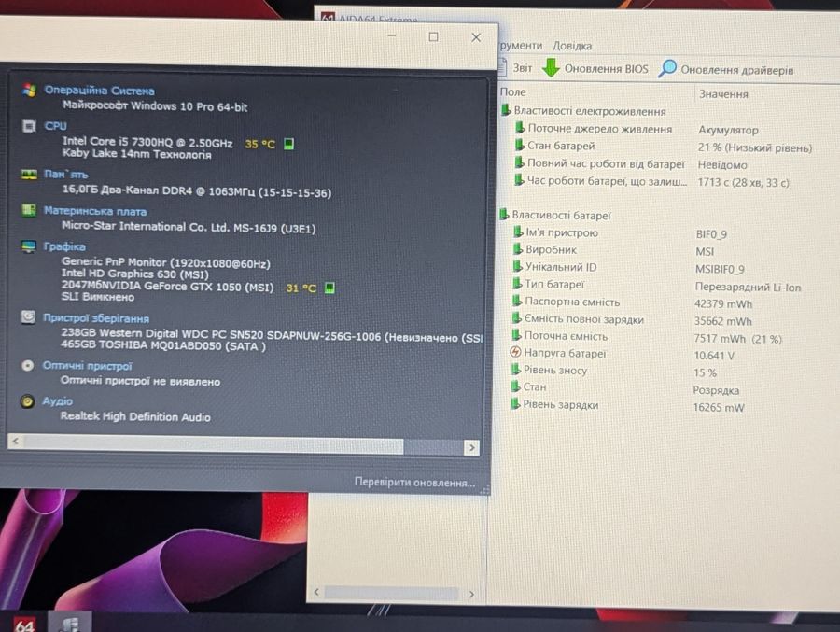Image resolution: width=840 pixels, height=632 pixels.
Task: Click the icon beside Тип батареї row
Action: pyautogui.click(x=517, y=284)
